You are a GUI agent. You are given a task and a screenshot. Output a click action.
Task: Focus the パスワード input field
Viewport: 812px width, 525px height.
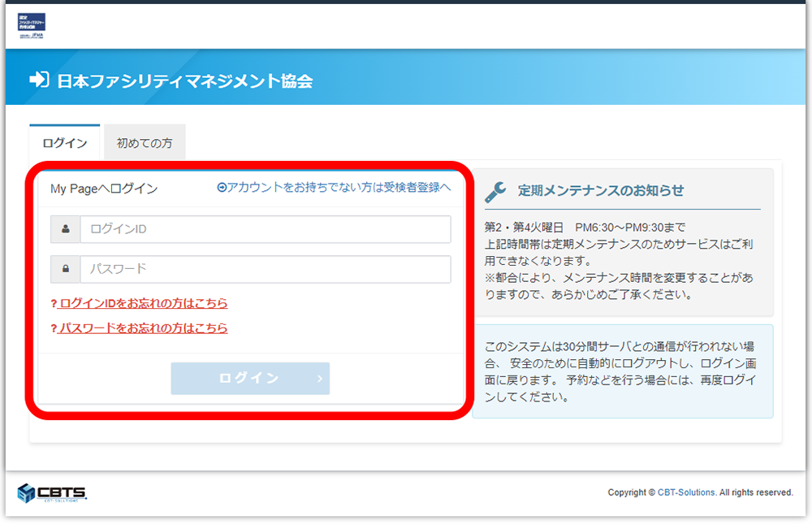[x=266, y=269]
